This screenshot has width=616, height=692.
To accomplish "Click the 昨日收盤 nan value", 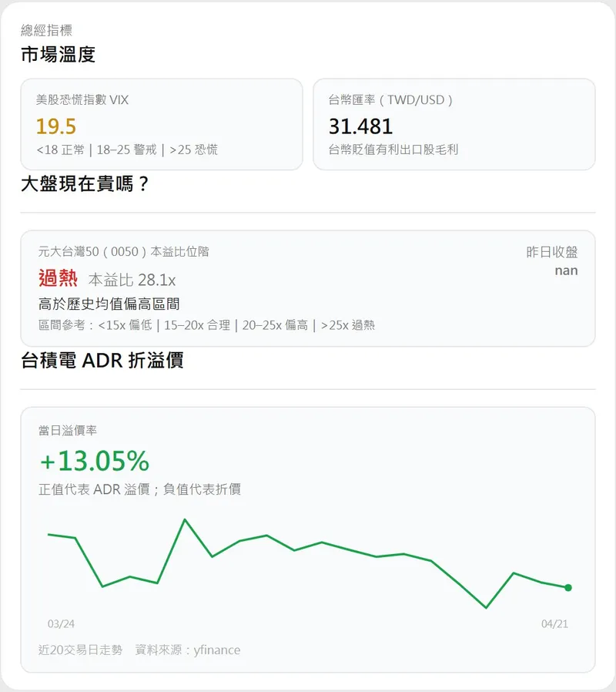I will click(x=566, y=270).
